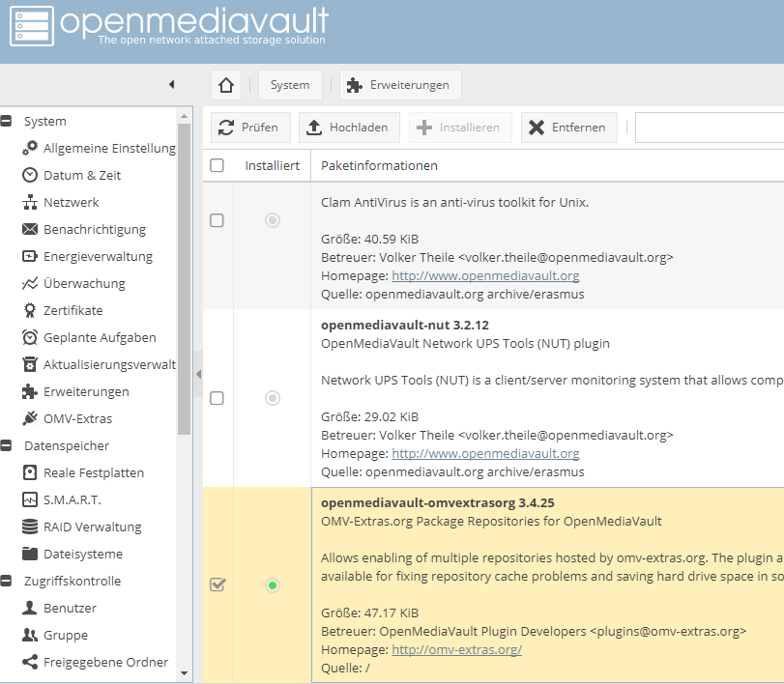Click the sidebar scrollbar up arrow

click(x=184, y=115)
